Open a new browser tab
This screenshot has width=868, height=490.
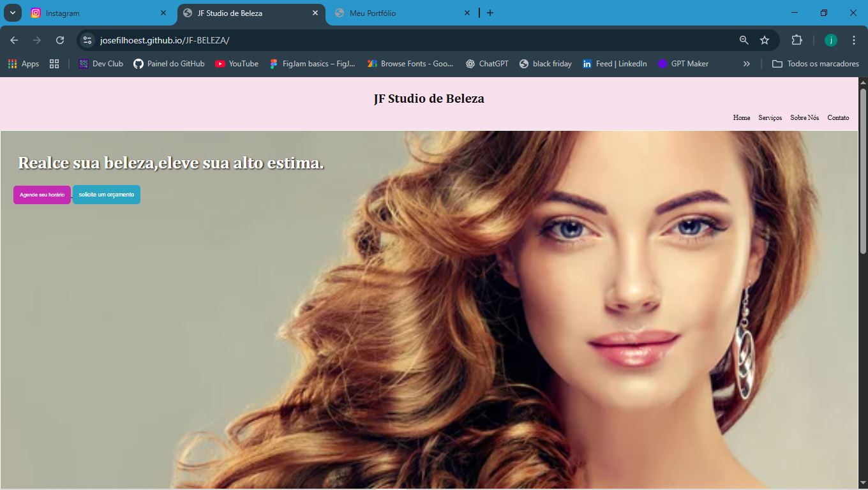490,13
